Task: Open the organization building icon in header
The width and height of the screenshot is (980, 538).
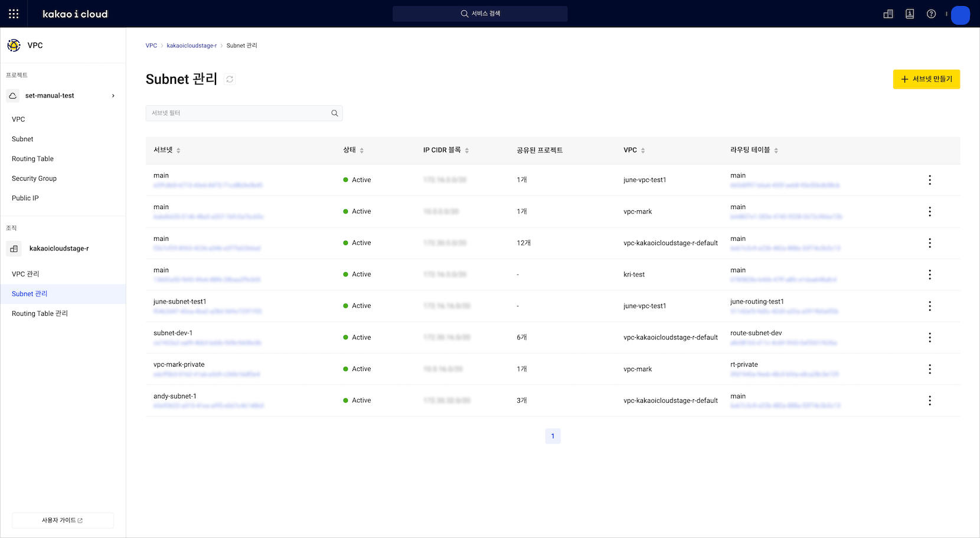Action: [x=888, y=14]
